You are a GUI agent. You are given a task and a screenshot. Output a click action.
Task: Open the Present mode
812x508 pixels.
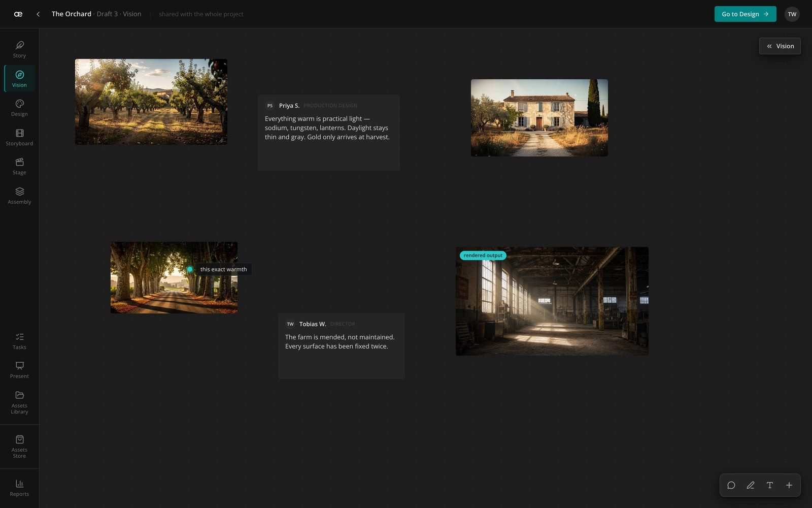(x=19, y=370)
